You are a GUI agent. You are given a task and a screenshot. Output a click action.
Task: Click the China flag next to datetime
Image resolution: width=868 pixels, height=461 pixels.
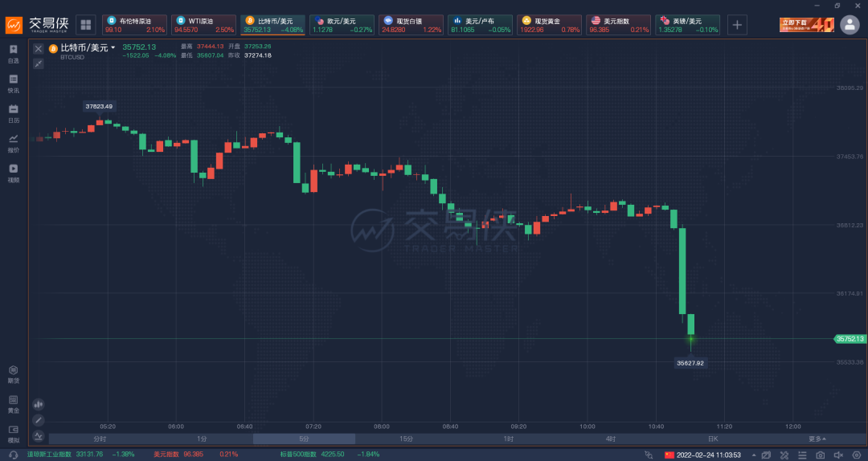(669, 455)
